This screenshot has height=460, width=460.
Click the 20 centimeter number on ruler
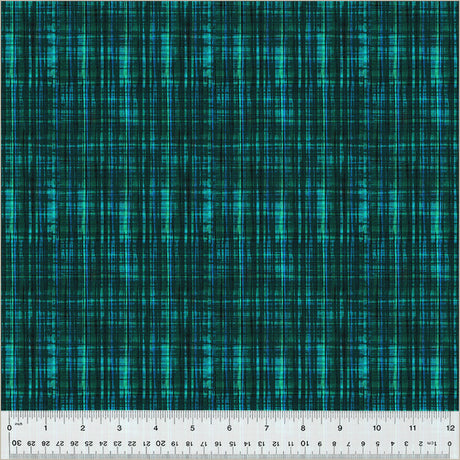(161, 443)
